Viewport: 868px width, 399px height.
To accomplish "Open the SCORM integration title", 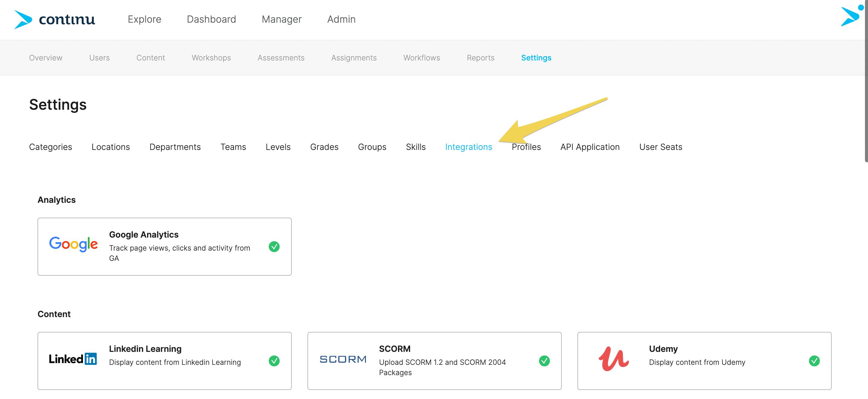I will [x=395, y=349].
